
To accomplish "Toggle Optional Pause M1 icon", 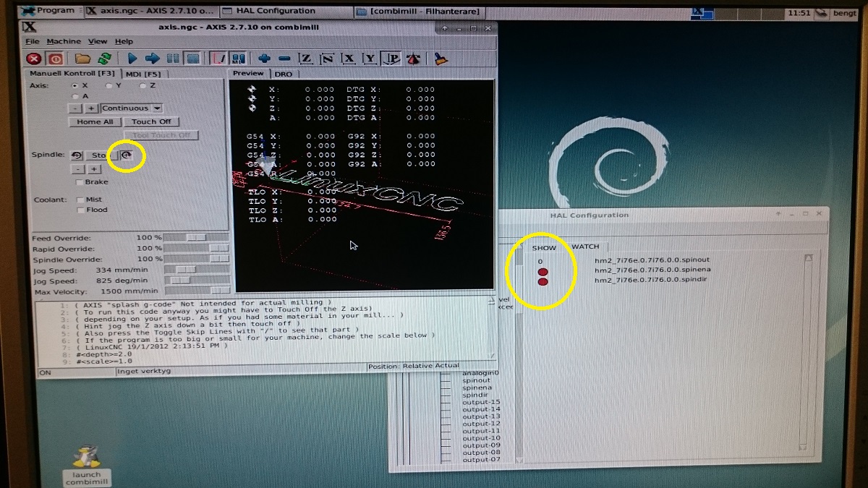I will click(x=238, y=59).
